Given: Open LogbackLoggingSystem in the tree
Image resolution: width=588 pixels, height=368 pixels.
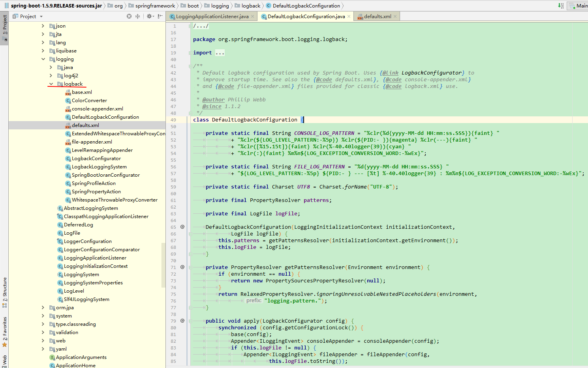Looking at the screenshot, I should point(99,166).
